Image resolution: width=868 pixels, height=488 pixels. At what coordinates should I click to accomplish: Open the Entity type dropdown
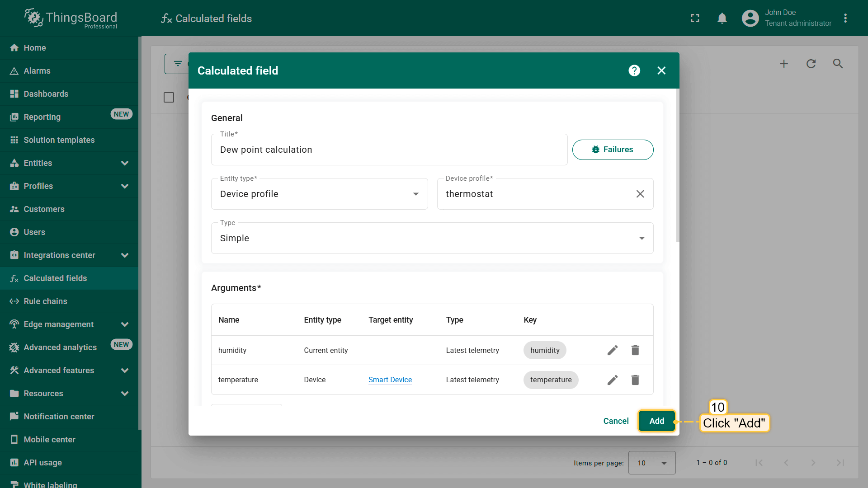point(319,194)
